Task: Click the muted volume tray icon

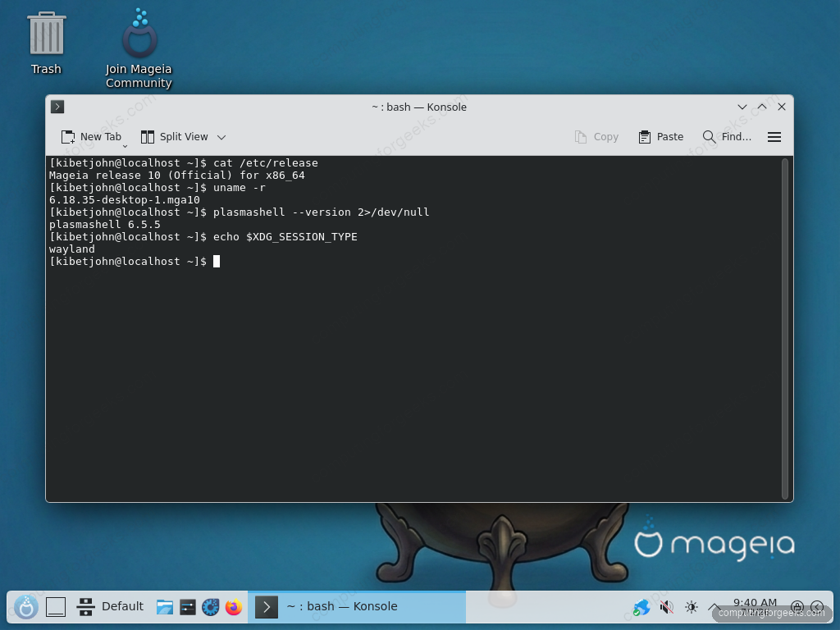Action: coord(666,608)
